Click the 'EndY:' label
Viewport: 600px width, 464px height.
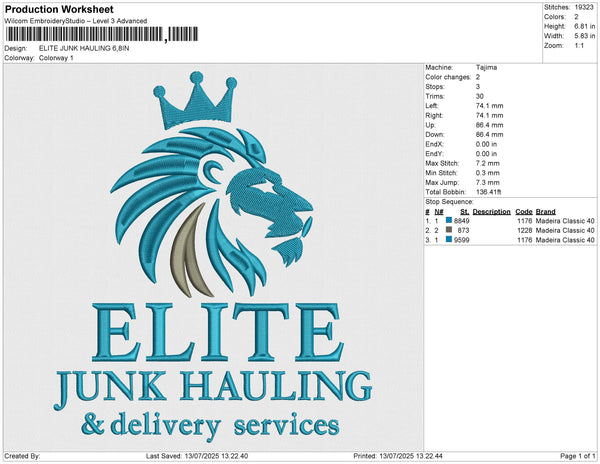[x=434, y=154]
